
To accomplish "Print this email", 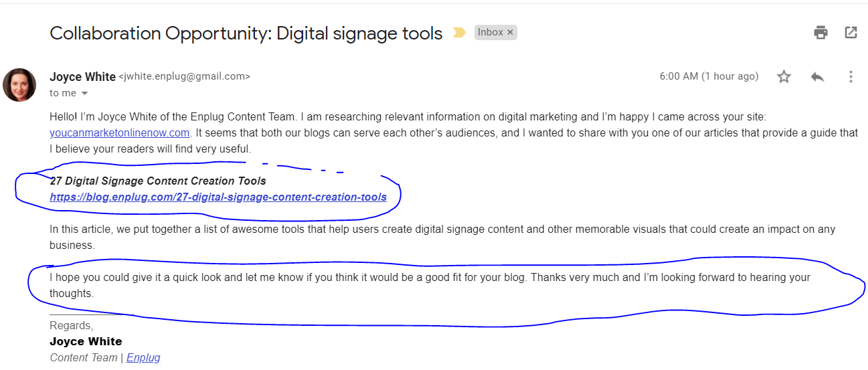I will coord(820,32).
